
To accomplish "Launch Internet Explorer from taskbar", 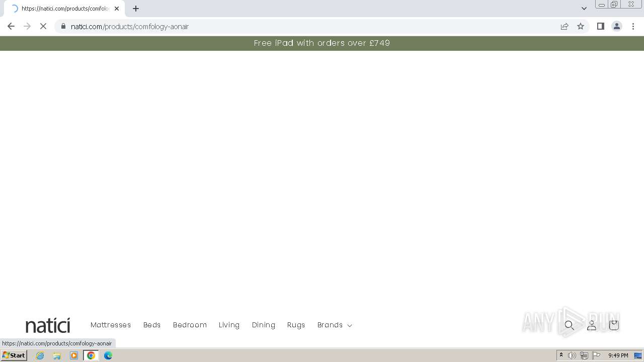I will (40, 355).
